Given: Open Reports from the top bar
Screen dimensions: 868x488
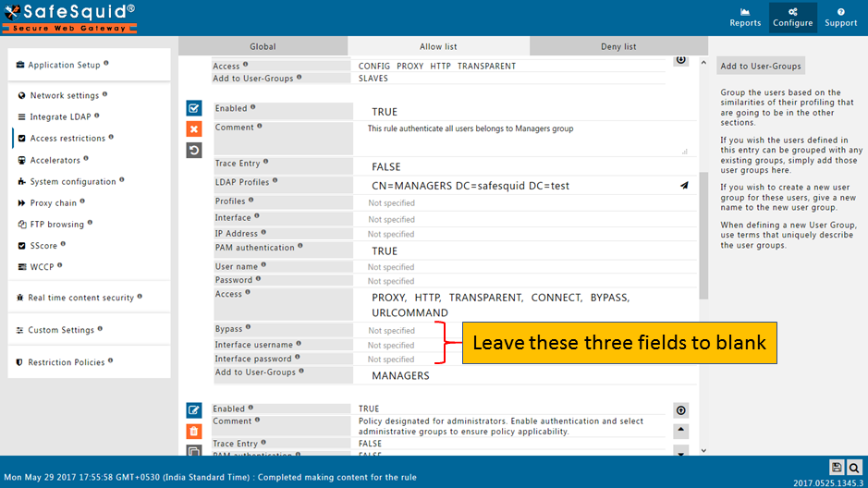Looking at the screenshot, I should point(745,18).
